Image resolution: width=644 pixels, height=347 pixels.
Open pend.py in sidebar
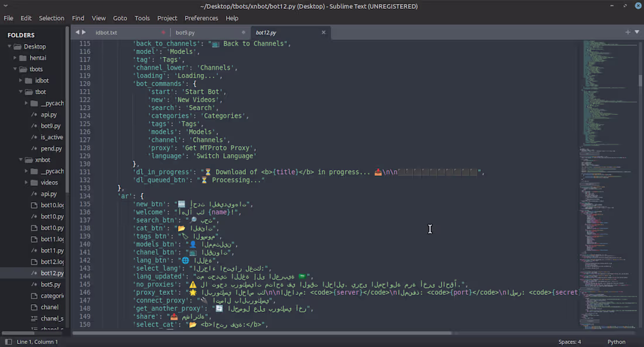pos(52,148)
